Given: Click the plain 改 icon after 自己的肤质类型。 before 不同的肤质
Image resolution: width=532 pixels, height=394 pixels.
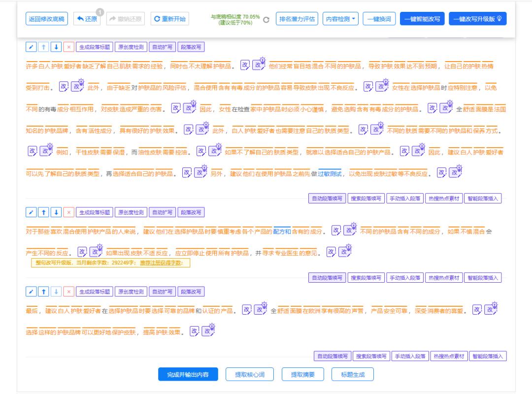Looking at the screenshot, I should tap(364, 130).
